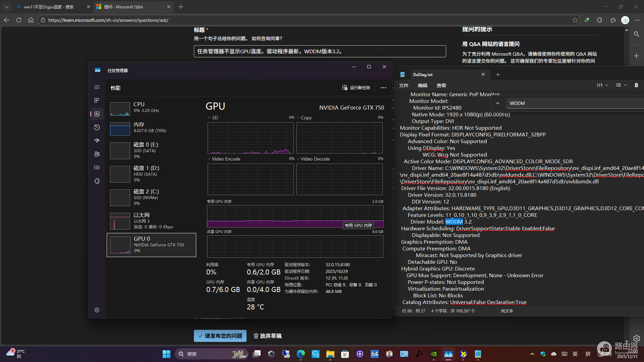Click Run new task in Task Manager
644x362 pixels.
(356, 87)
